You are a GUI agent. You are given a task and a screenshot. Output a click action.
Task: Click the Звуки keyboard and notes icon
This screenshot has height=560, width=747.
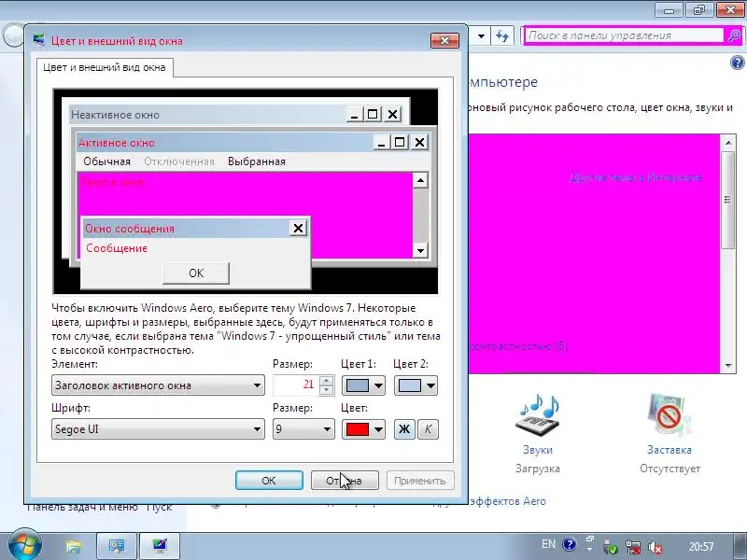538,414
